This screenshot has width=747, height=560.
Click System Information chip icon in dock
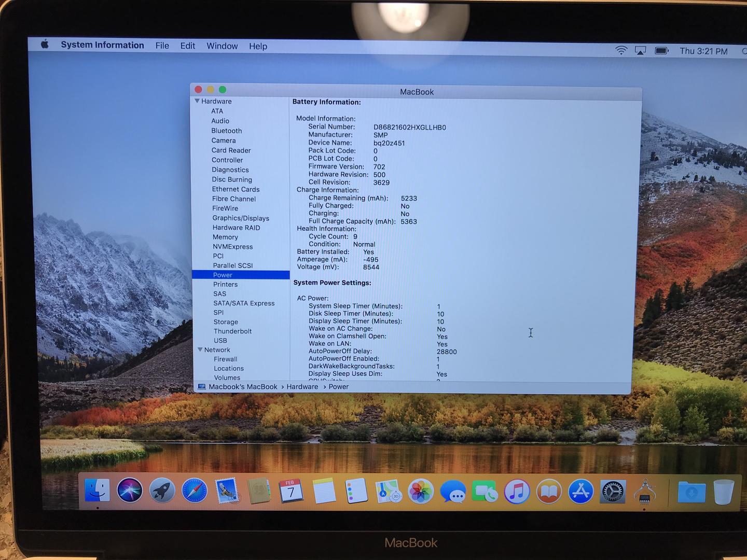[645, 492]
